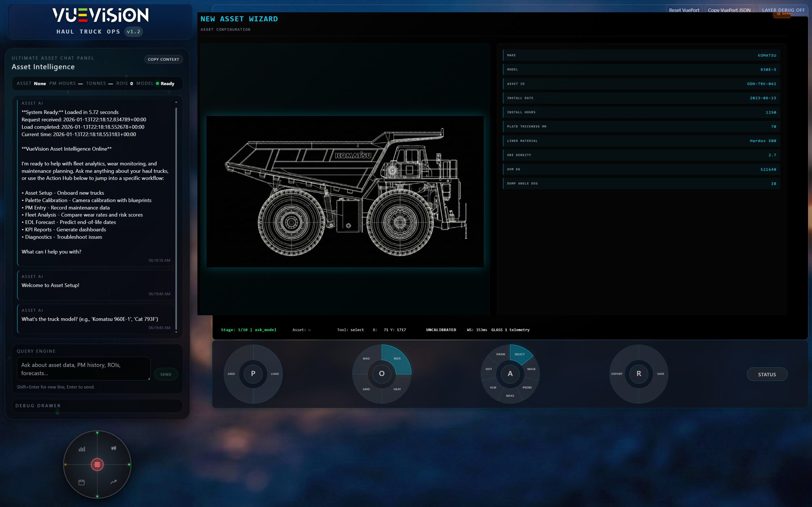
Task: Click Reset VuePort in the top bar
Action: click(x=684, y=10)
